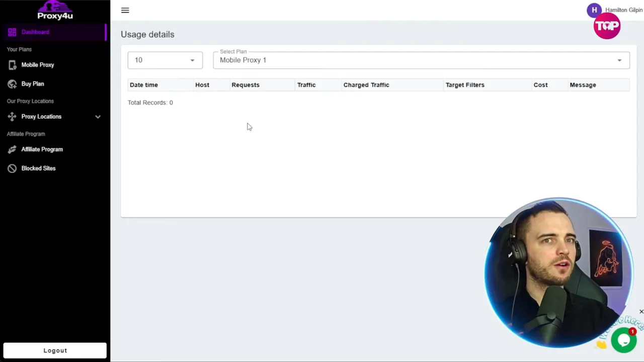This screenshot has height=362, width=644.
Task: Click the Requests column header
Action: (x=246, y=85)
